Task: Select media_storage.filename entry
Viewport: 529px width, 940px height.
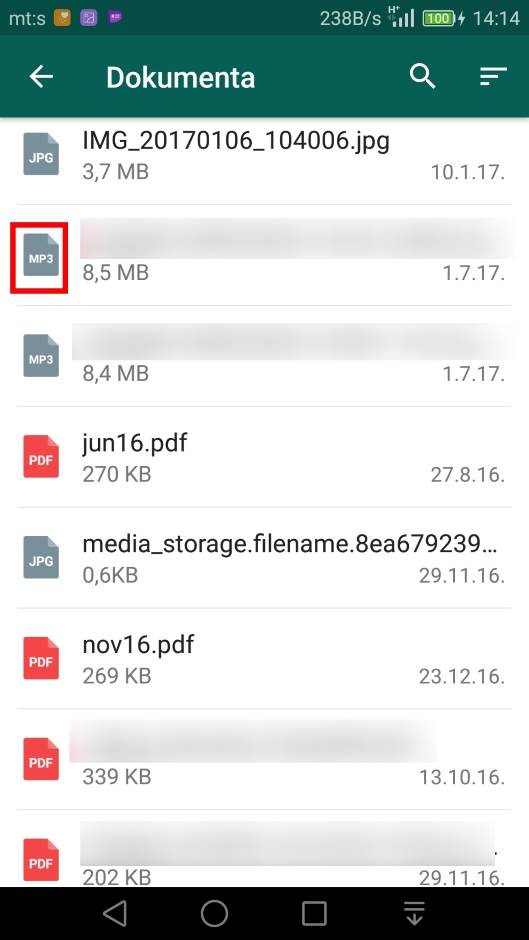Action: click(x=264, y=558)
